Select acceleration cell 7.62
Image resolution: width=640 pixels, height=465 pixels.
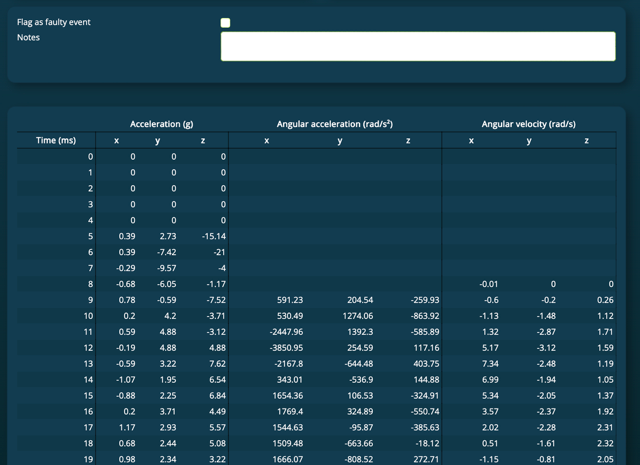point(218,364)
